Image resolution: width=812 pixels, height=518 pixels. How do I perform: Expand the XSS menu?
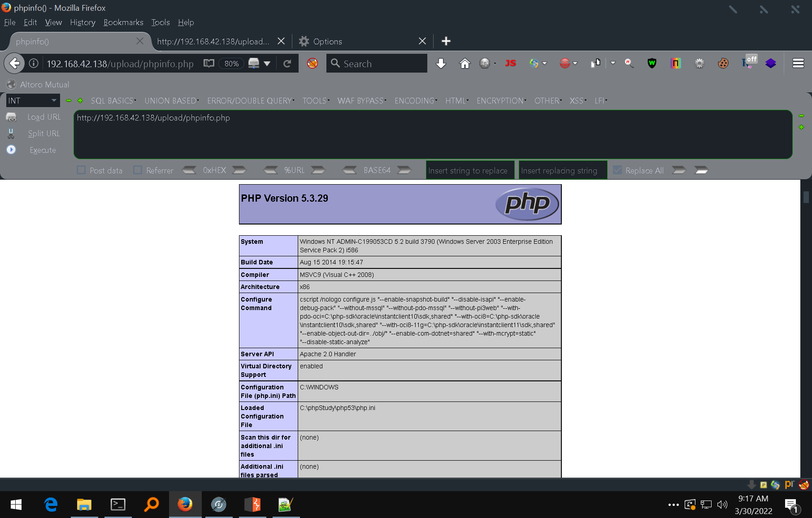coord(578,101)
